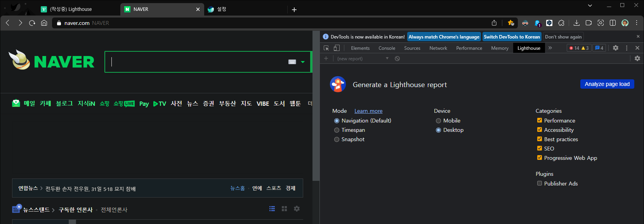Uncheck the Best practices checkbox

pyautogui.click(x=539, y=139)
